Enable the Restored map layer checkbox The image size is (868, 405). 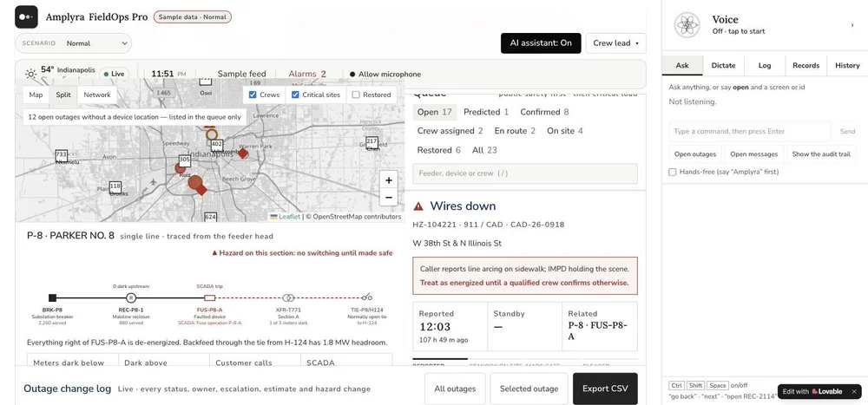(356, 95)
